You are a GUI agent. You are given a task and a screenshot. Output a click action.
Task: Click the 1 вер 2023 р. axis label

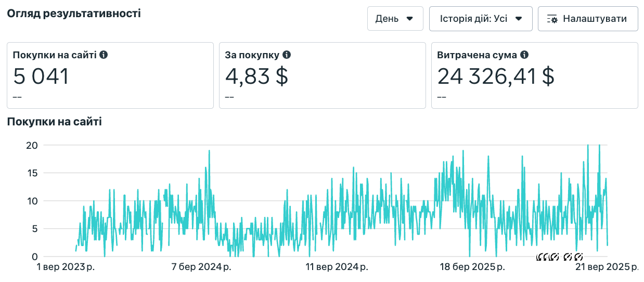click(69, 267)
